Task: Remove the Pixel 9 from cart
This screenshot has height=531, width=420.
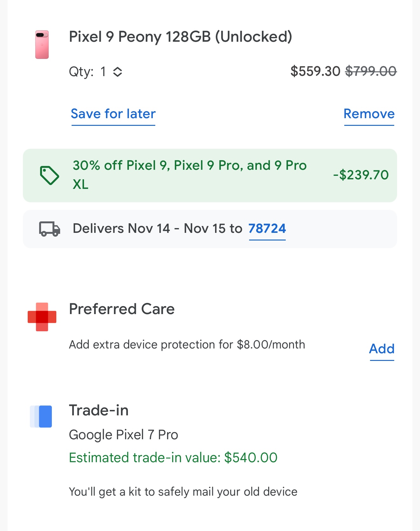Action: point(369,114)
